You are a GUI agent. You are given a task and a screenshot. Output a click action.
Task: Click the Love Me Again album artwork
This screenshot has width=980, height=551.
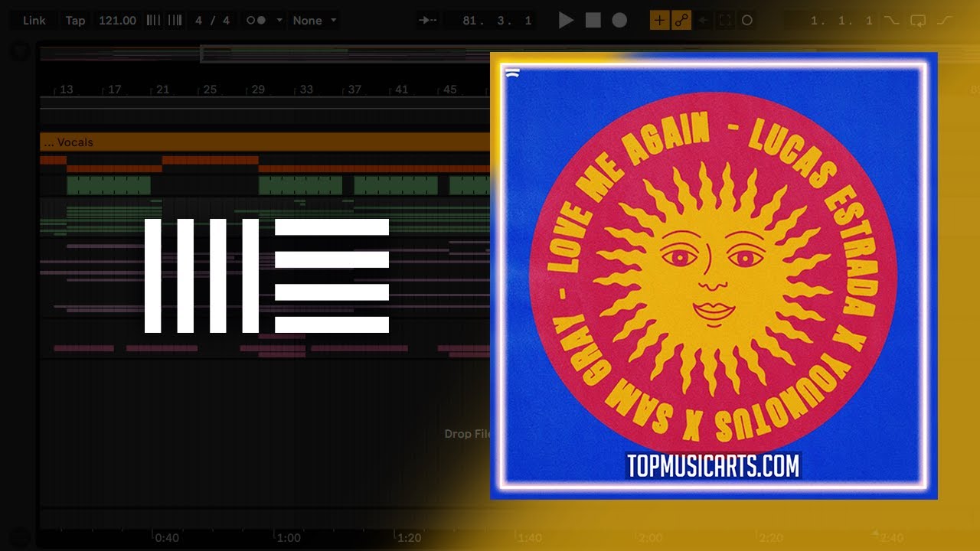[x=714, y=275]
